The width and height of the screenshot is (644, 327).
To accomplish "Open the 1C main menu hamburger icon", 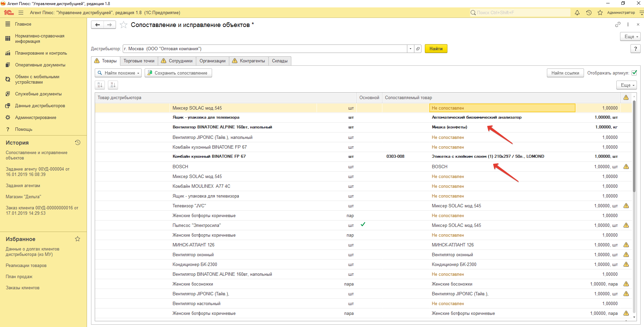I will (21, 12).
